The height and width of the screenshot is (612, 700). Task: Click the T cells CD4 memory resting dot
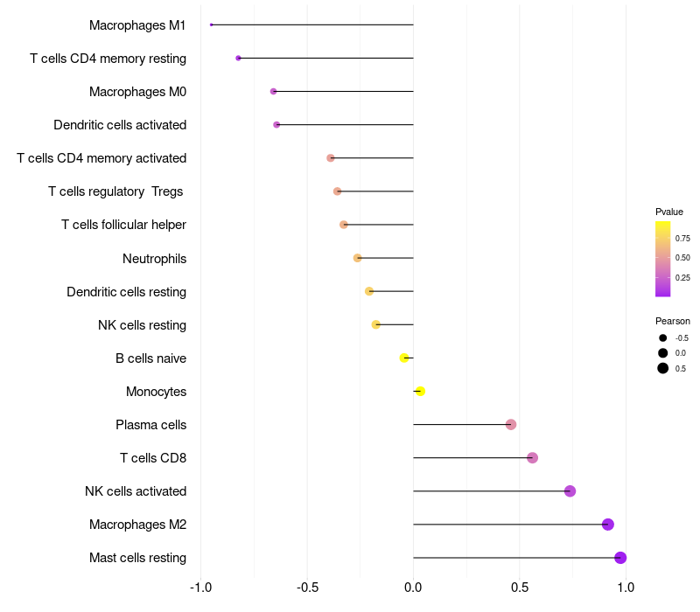tap(238, 58)
